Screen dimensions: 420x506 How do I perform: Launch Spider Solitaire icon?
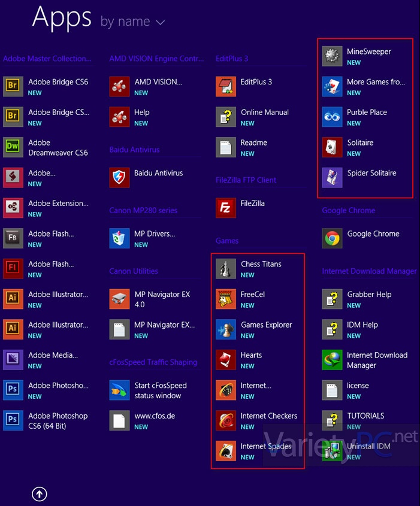point(332,177)
